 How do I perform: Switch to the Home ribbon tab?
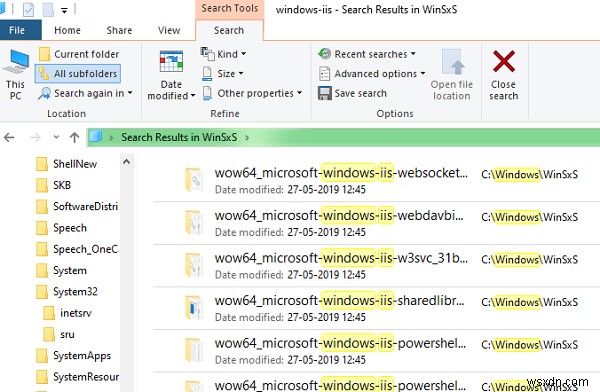[67, 30]
